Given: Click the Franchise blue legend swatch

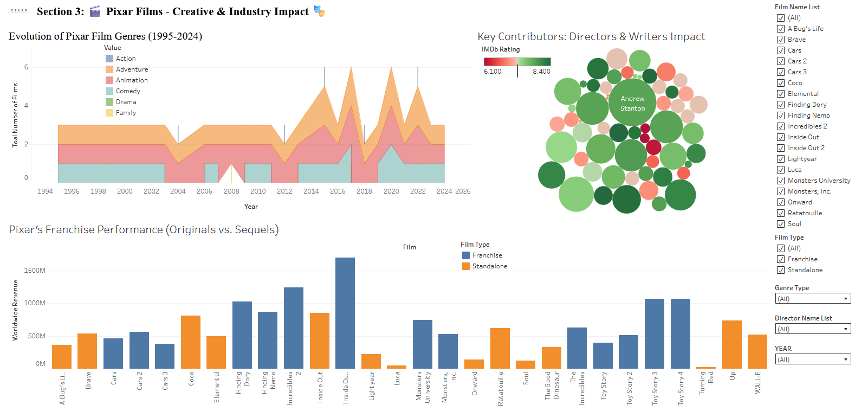Looking at the screenshot, I should (466, 255).
